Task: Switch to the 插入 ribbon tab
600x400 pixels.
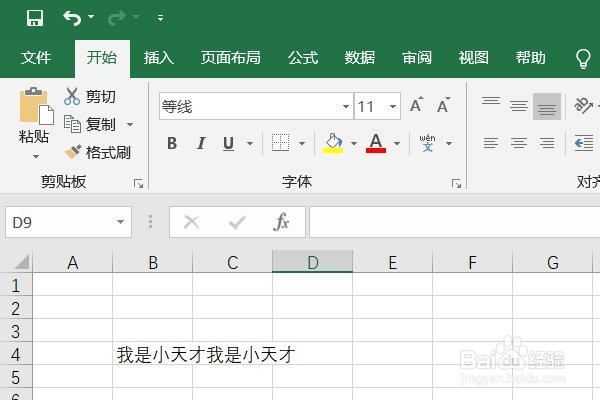Action: click(x=159, y=58)
